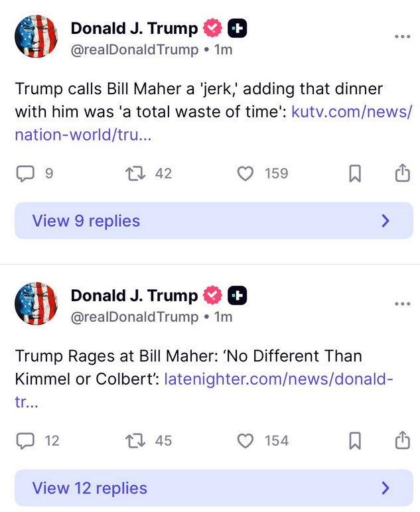Image resolution: width=420 pixels, height=512 pixels.
Task: Open profile avatar on first post
Action: tap(36, 36)
